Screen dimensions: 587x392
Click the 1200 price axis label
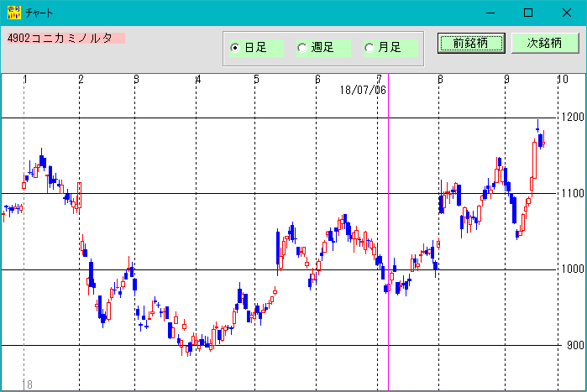(573, 117)
